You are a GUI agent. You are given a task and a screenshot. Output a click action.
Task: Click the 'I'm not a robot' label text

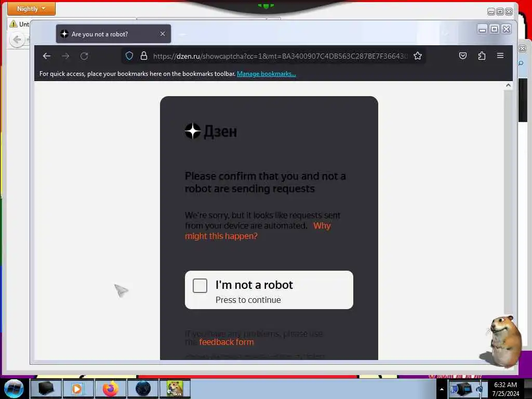coord(254,285)
